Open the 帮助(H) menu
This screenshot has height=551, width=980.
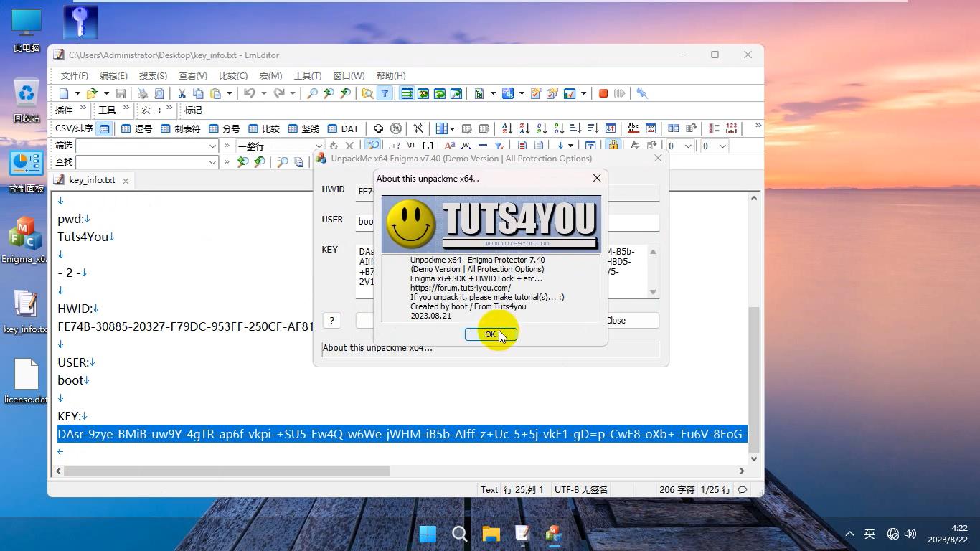[391, 75]
